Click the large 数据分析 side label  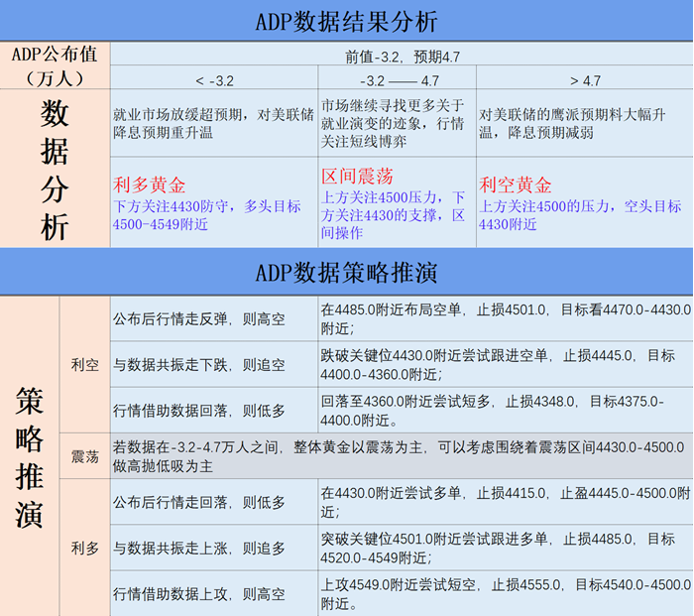pyautogui.click(x=55, y=170)
